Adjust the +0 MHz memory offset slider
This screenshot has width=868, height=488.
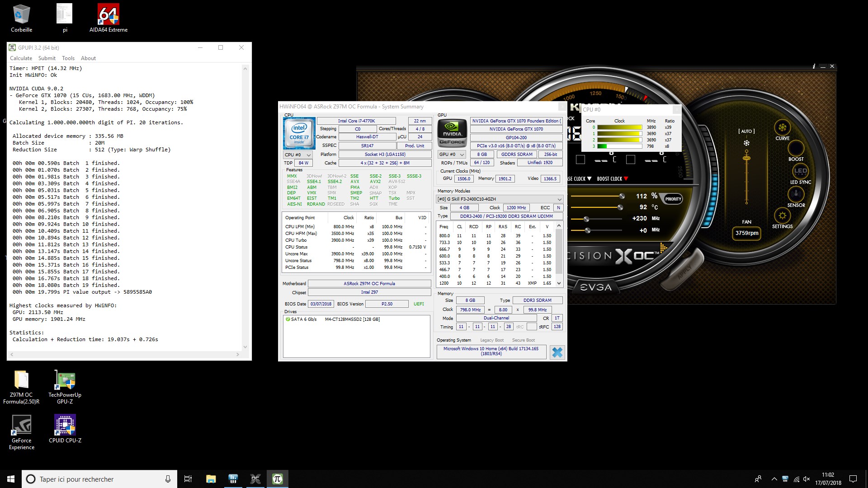(x=588, y=230)
